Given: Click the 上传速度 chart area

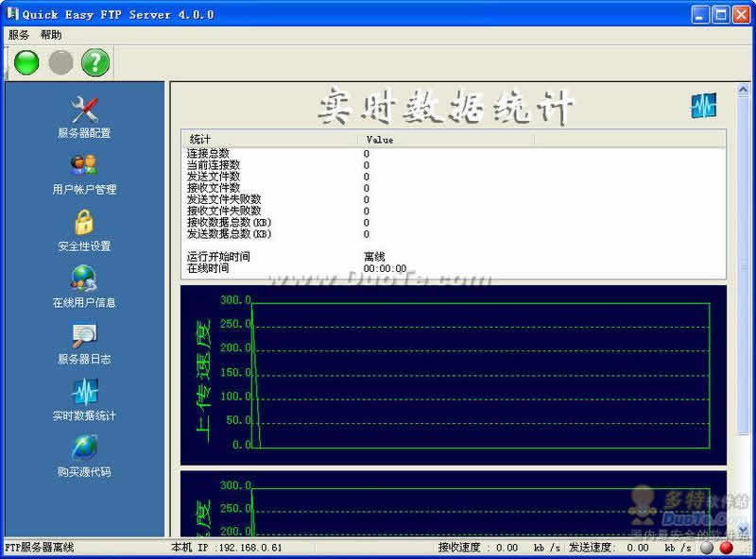Looking at the screenshot, I should (x=454, y=375).
